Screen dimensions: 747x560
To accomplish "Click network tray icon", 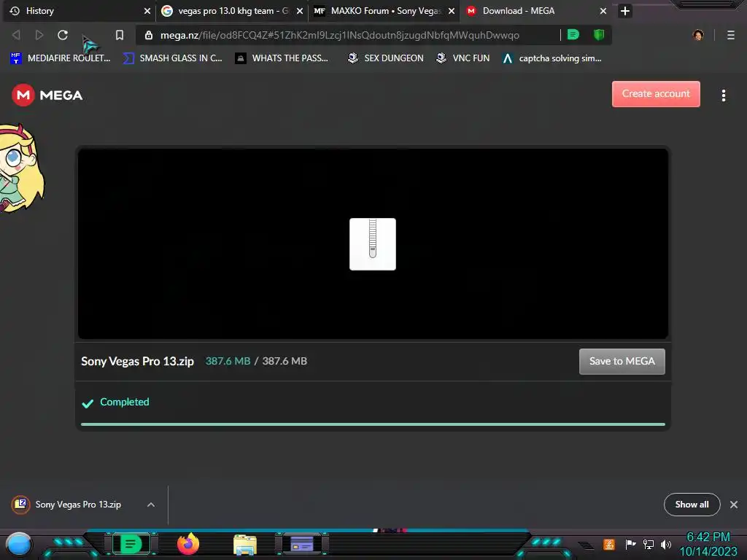I will 648,544.
